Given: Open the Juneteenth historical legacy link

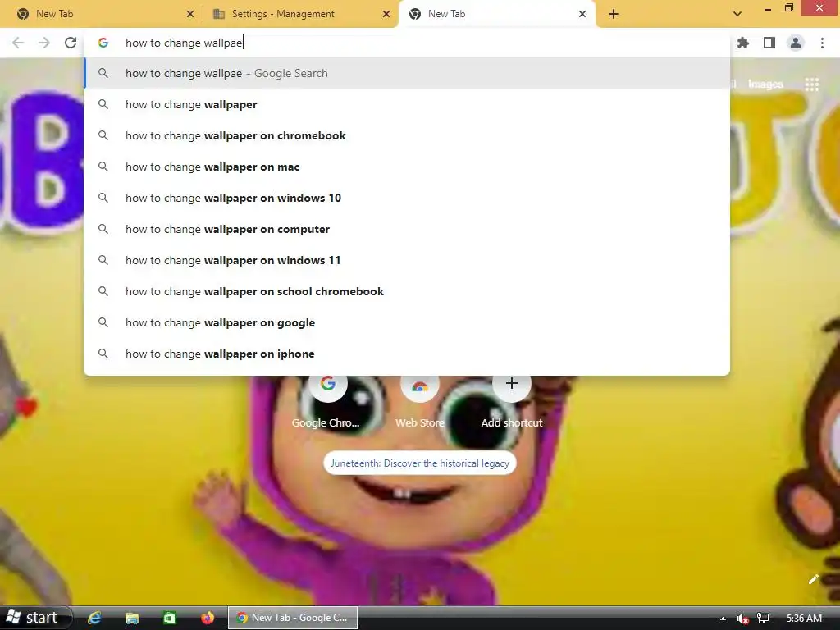Looking at the screenshot, I should click(x=420, y=463).
